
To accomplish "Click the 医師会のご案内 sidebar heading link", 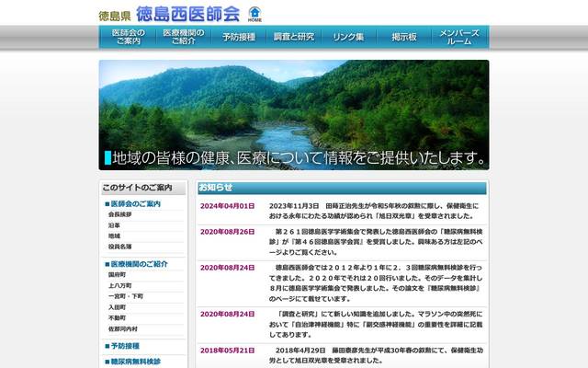I will [x=135, y=204].
